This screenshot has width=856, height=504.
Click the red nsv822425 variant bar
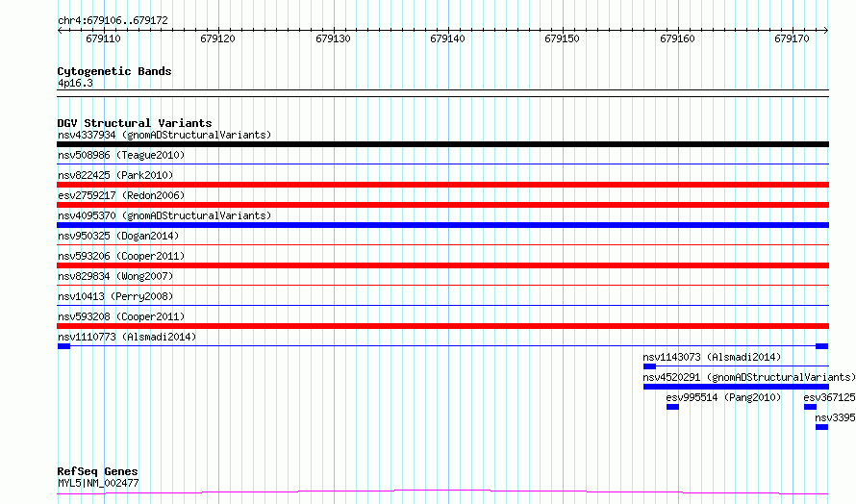pyautogui.click(x=442, y=185)
